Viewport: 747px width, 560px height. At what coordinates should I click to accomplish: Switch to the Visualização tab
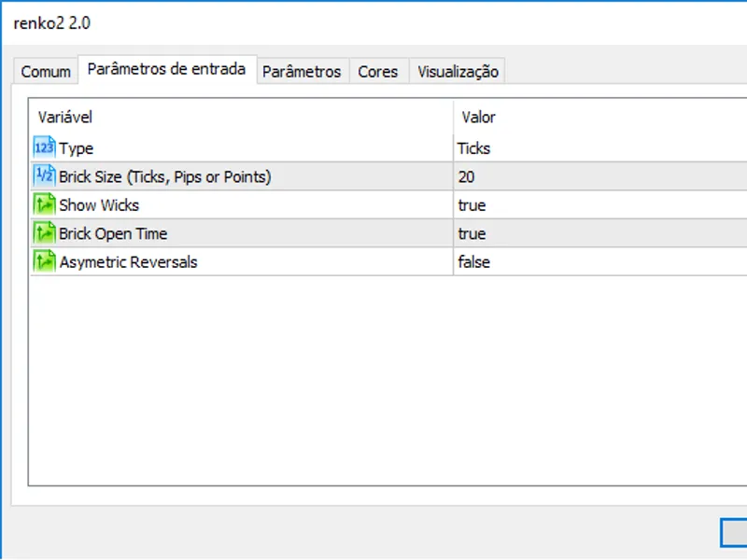point(458,72)
